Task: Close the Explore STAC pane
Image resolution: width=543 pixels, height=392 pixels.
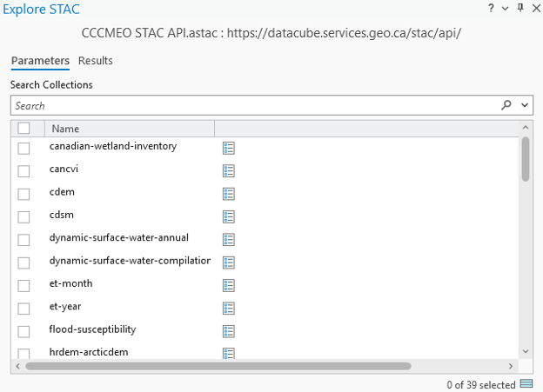Action: point(536,8)
